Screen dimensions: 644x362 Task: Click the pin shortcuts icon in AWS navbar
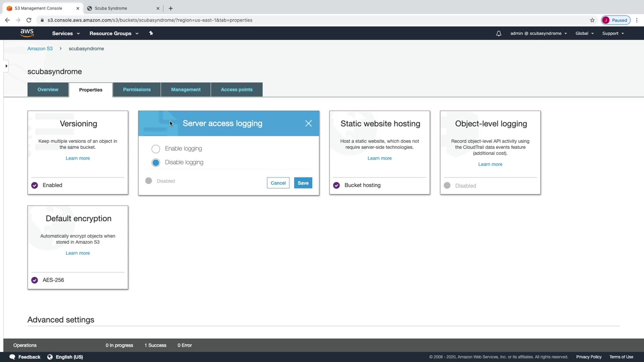(151, 33)
